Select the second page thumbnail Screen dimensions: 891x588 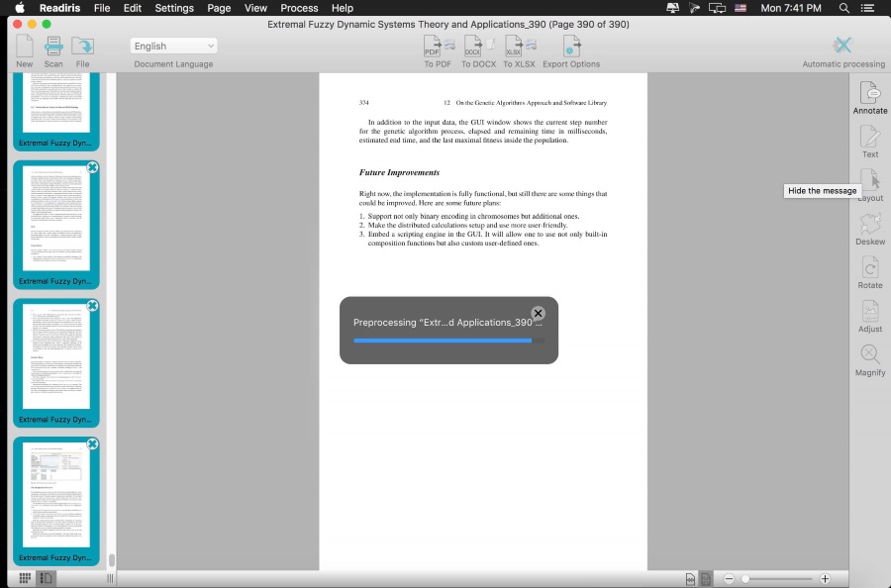(x=56, y=225)
